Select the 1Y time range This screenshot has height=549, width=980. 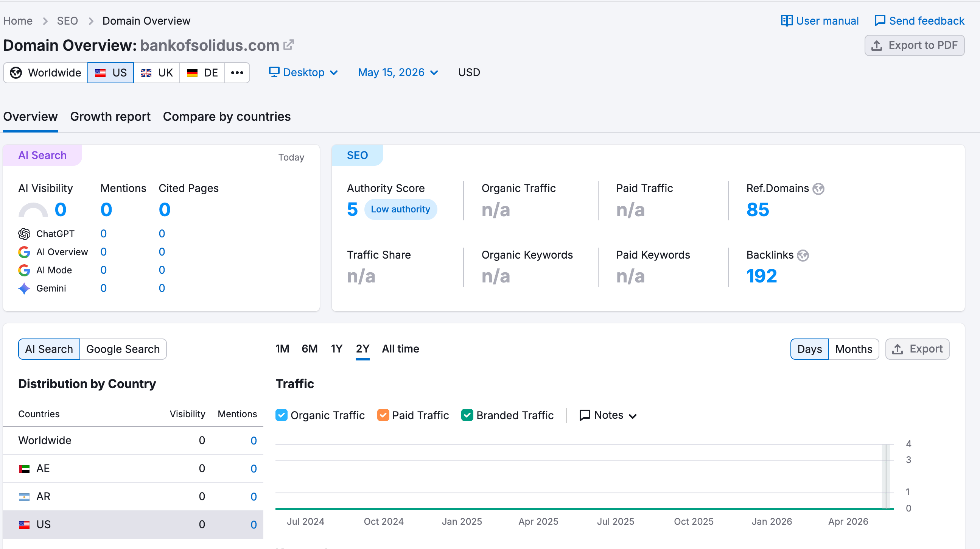pos(337,349)
